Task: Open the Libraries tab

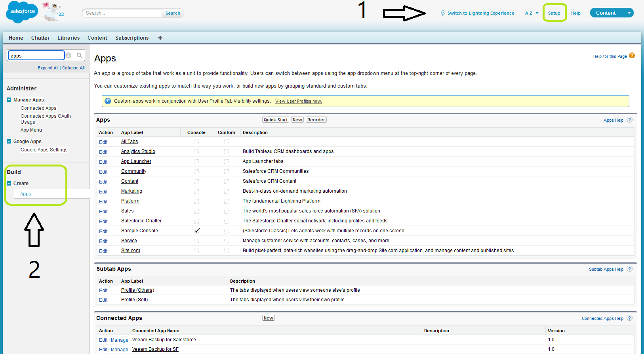Action: (69, 38)
